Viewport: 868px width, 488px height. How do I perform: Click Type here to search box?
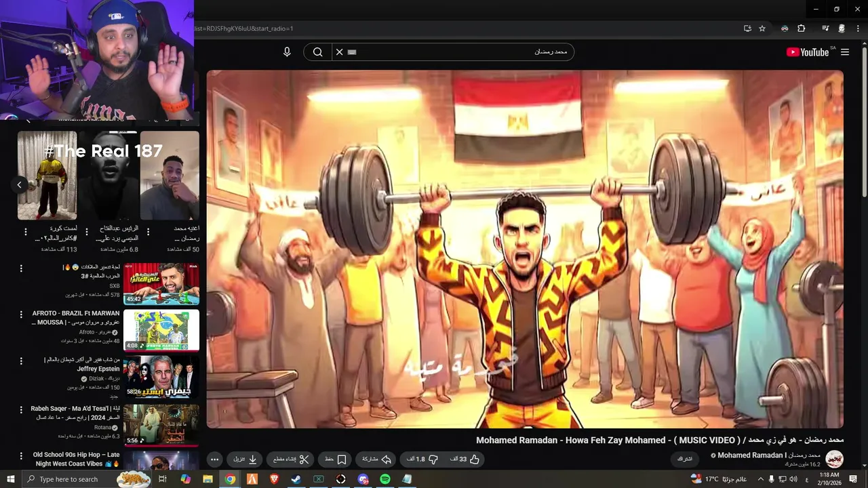point(86,479)
